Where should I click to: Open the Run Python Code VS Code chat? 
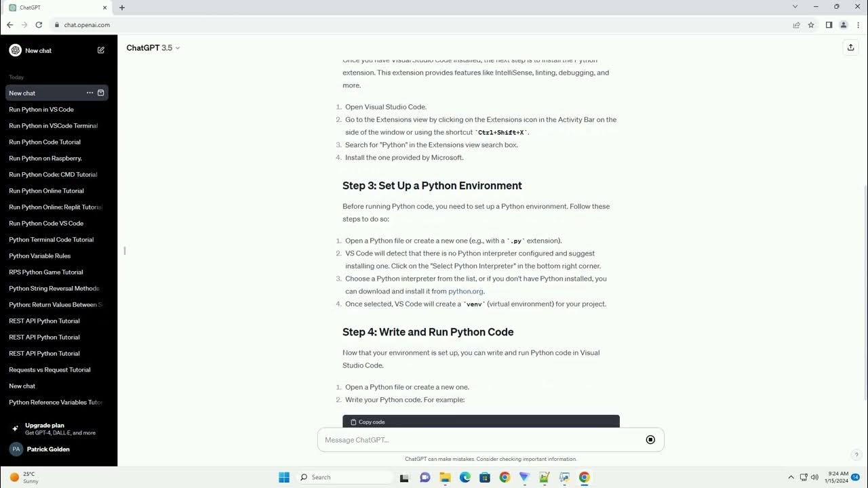coord(57,223)
